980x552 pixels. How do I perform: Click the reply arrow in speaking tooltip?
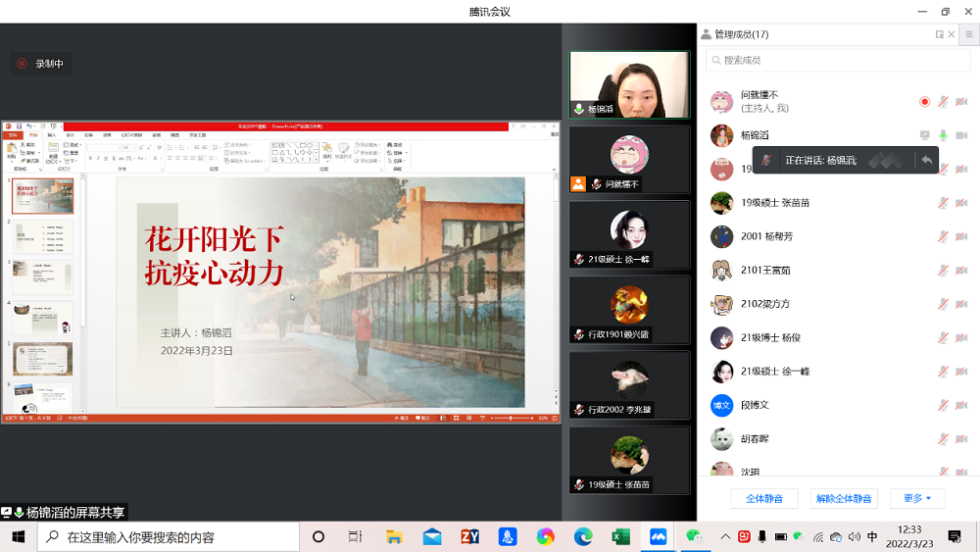(926, 160)
